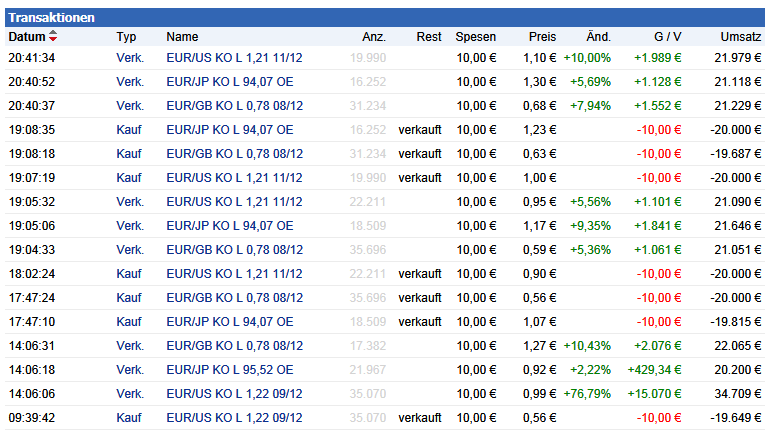Select the price 1,27 €
This screenshot has width=772, height=431.
[x=539, y=346]
